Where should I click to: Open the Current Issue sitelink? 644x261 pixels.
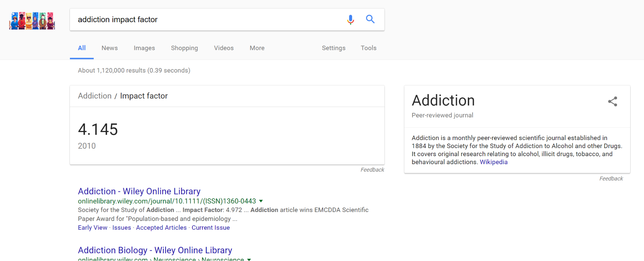210,228
